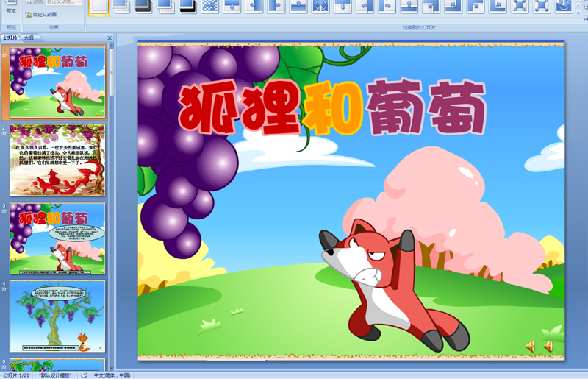Select the first blank 'no transition' thumbnail
588x379 pixels.
100,7
